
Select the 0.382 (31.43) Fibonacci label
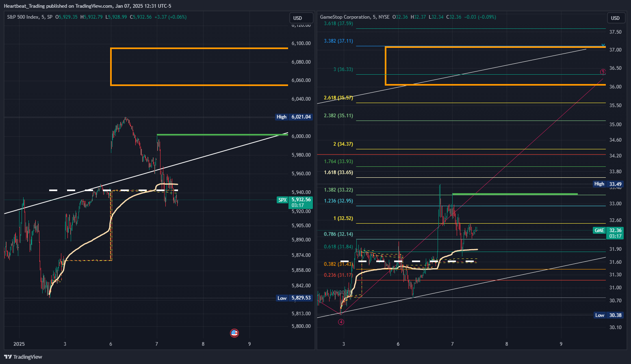338,264
